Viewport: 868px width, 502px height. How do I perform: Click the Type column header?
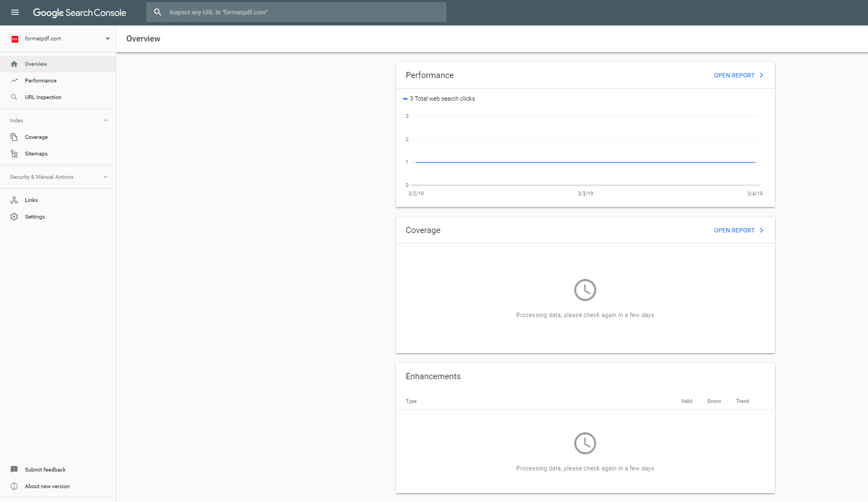point(411,401)
